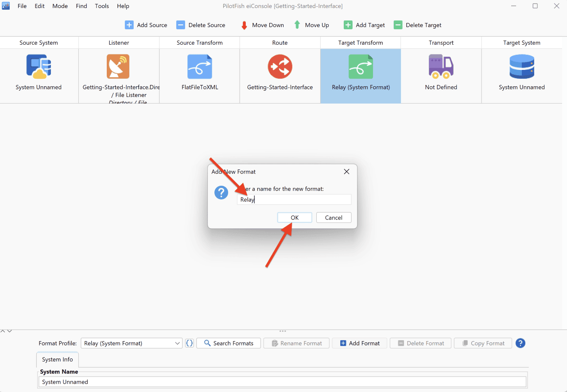Click the FlatFileToXML label
Image resolution: width=567 pixels, height=392 pixels.
(200, 87)
